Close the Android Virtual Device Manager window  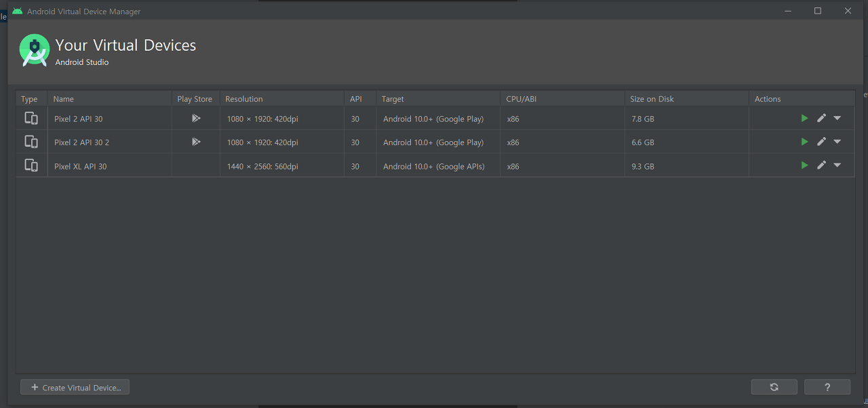pos(848,10)
